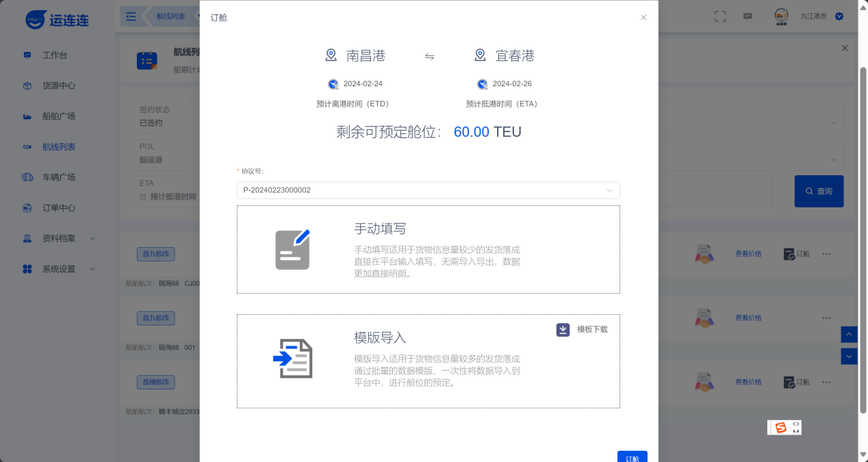
Task: Open the 协议号 agreement number dropdown
Action: [428, 190]
